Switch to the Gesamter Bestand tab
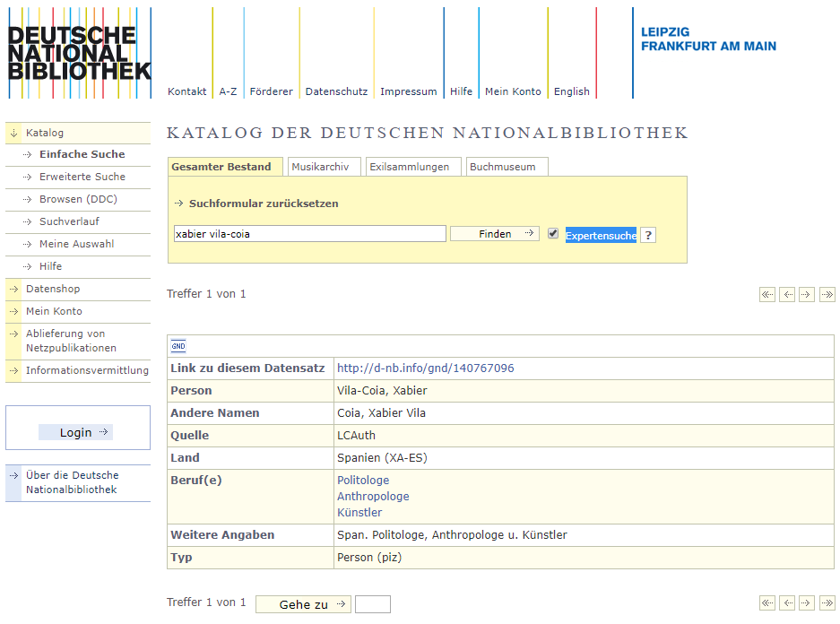 coord(226,167)
